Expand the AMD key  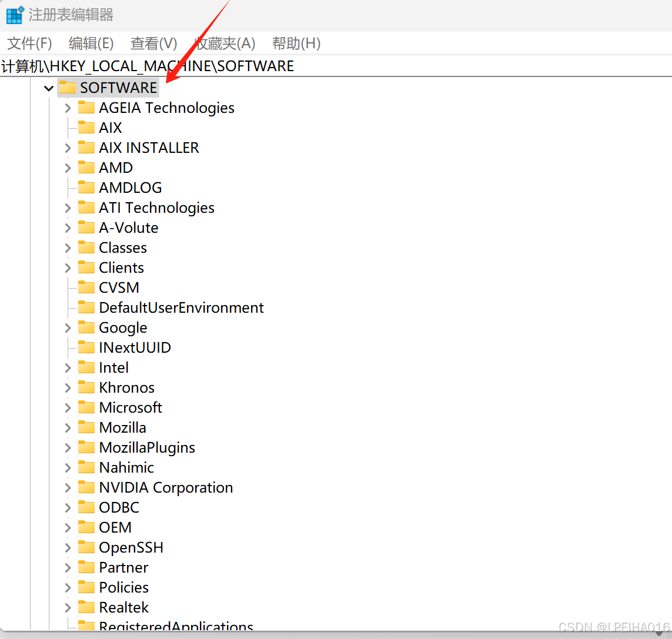tap(68, 168)
